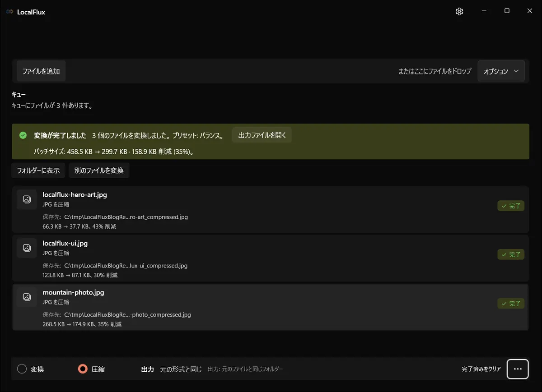Click the batch size summary line
The width and height of the screenshot is (542, 392).
click(114, 152)
